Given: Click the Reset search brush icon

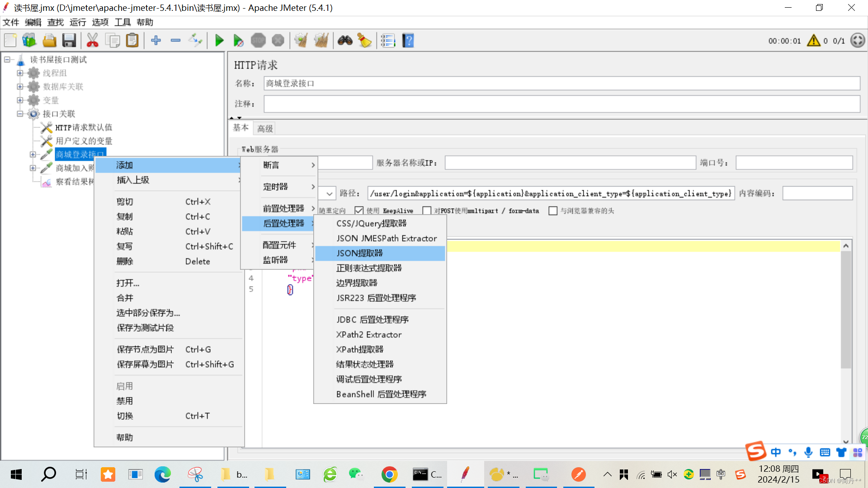Looking at the screenshot, I should pyautogui.click(x=364, y=41).
